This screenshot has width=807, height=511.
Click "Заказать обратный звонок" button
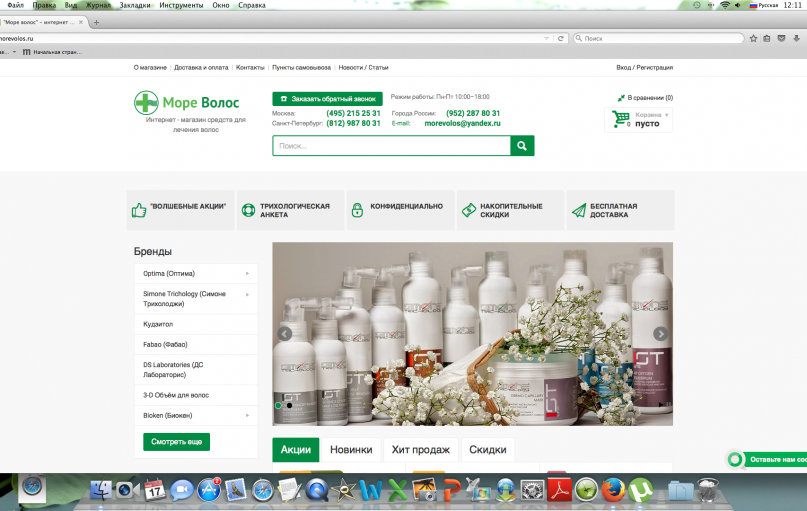pos(327,99)
